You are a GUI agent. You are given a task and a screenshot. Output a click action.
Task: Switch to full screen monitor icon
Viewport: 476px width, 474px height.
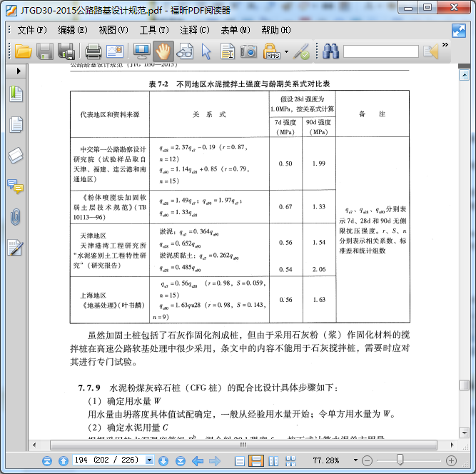[142, 51]
